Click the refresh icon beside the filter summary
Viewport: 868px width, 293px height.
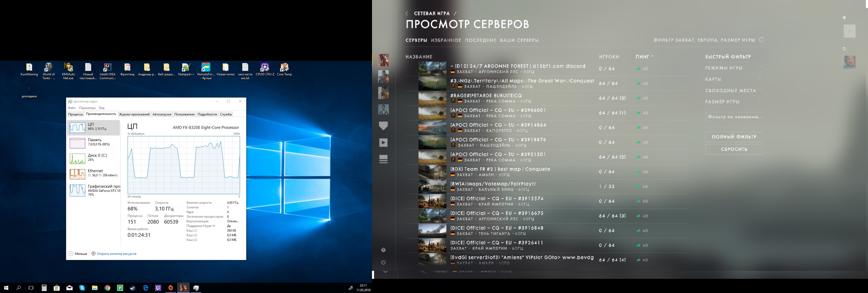pos(762,40)
